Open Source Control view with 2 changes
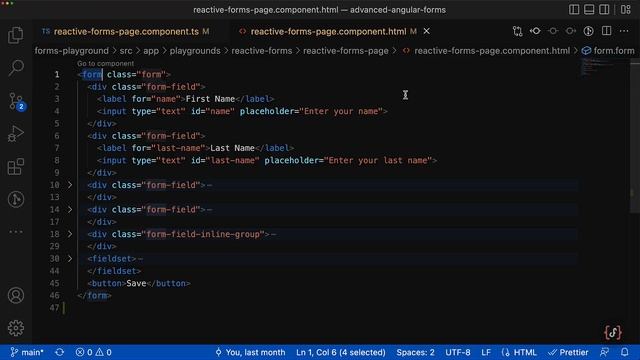The width and height of the screenshot is (640, 360). 16,101
